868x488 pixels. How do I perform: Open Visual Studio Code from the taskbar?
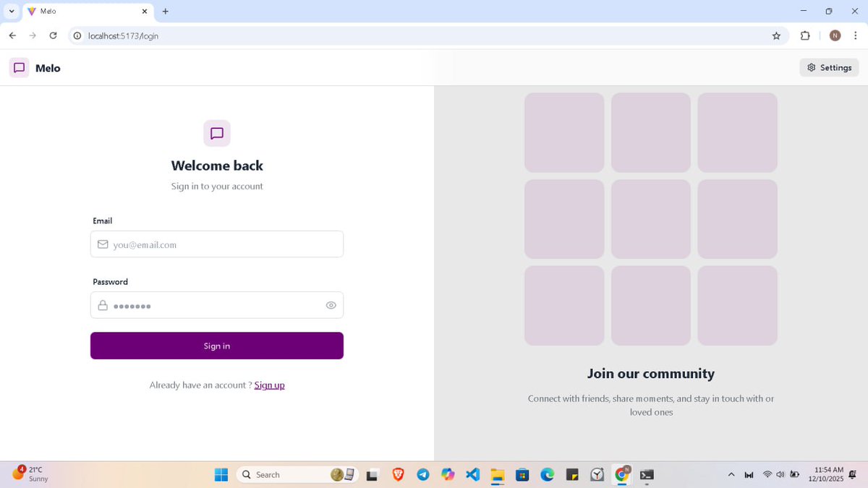tap(472, 474)
